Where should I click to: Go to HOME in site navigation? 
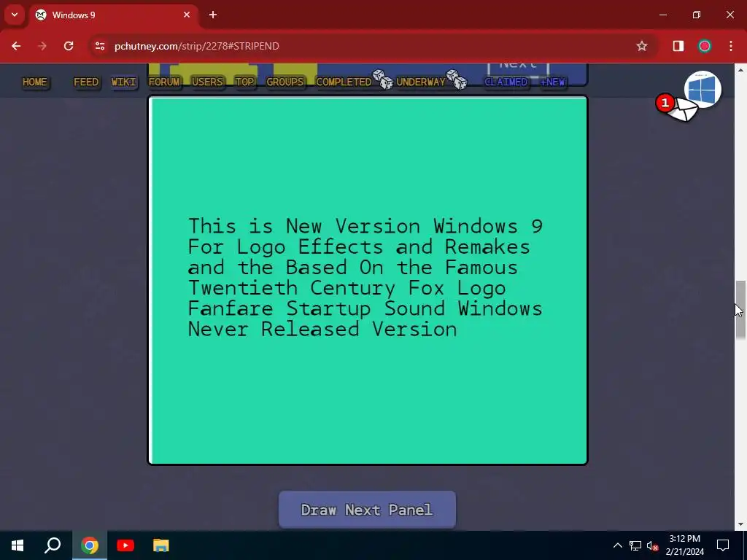[x=35, y=82]
